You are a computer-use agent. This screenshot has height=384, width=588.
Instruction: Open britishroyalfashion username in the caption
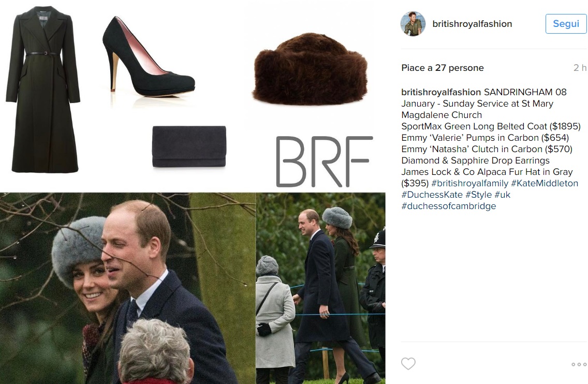441,92
